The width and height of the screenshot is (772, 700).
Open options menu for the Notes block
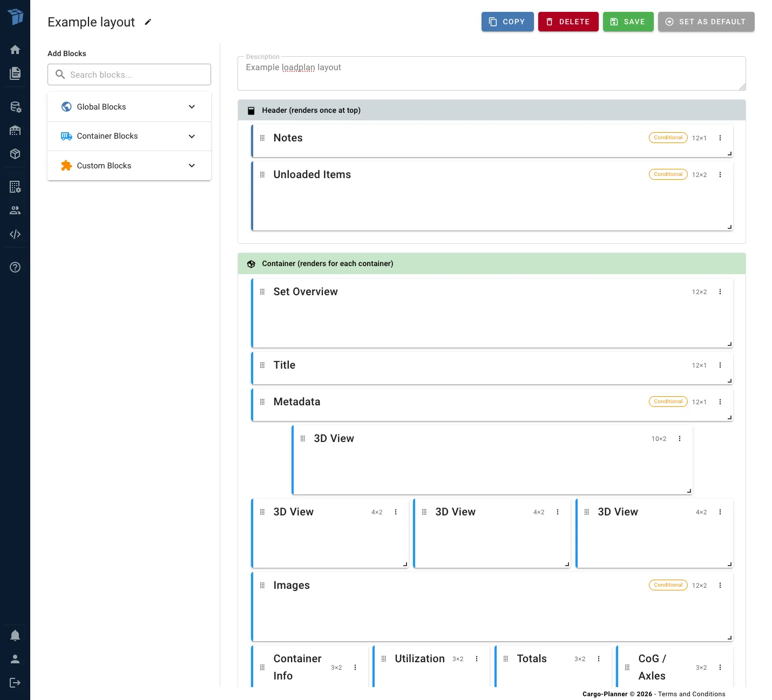[720, 138]
